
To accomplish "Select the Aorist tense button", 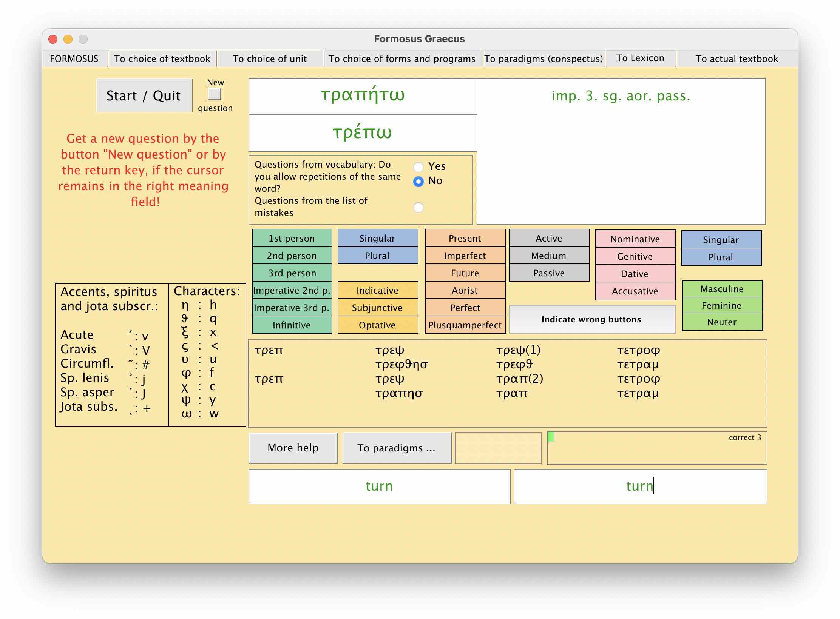I will click(465, 290).
